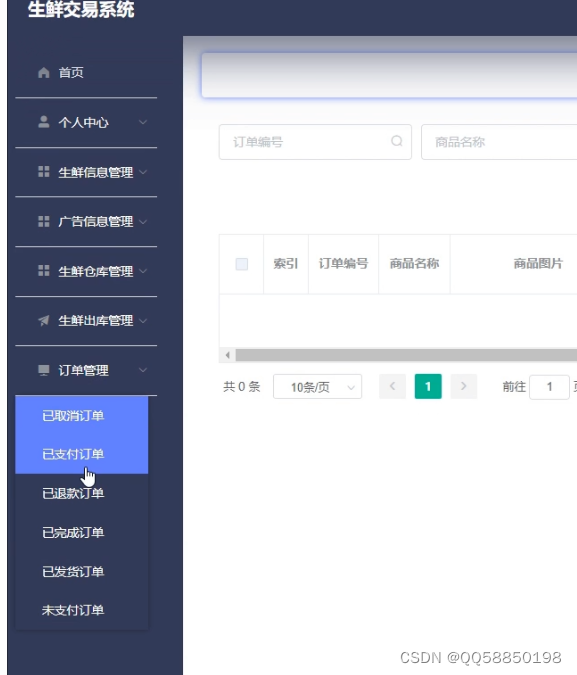Click the 前往 page number input box
This screenshot has width=577, height=675.
tap(549, 387)
